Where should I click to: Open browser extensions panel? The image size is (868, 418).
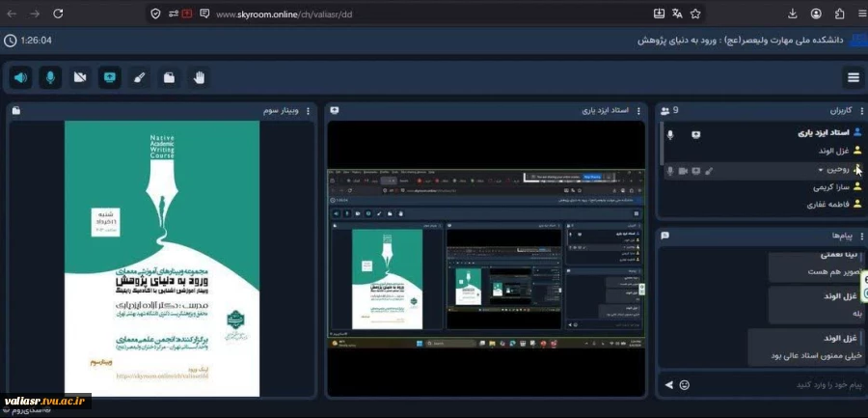click(x=839, y=14)
